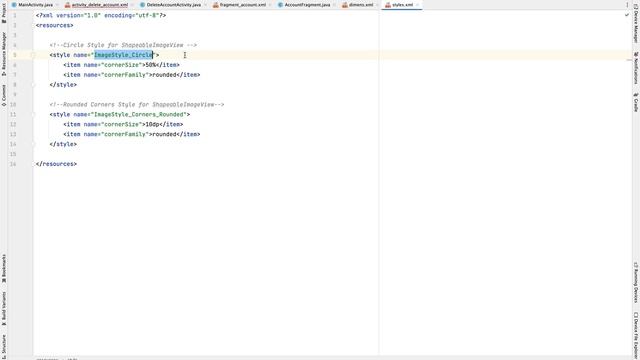This screenshot has width=640, height=360.
Task: Fold the ImageStyle_Corners_Rounded style block
Action: click(34, 114)
